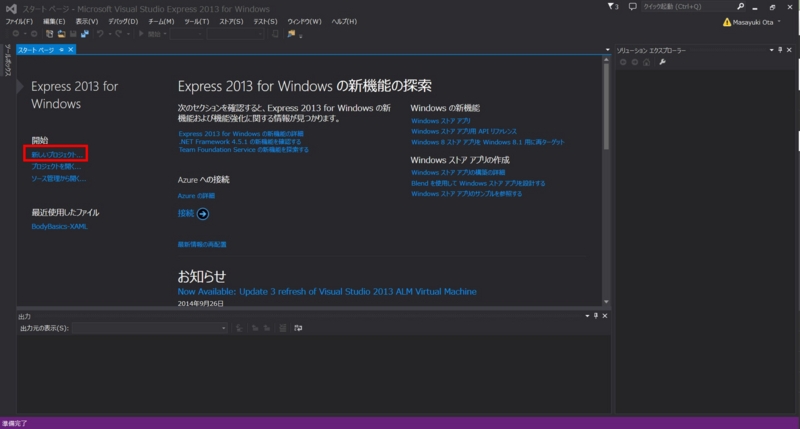Screen dimensions: 800x429
Task: Click the Redo toolbar arrow icon
Action: click(x=118, y=34)
